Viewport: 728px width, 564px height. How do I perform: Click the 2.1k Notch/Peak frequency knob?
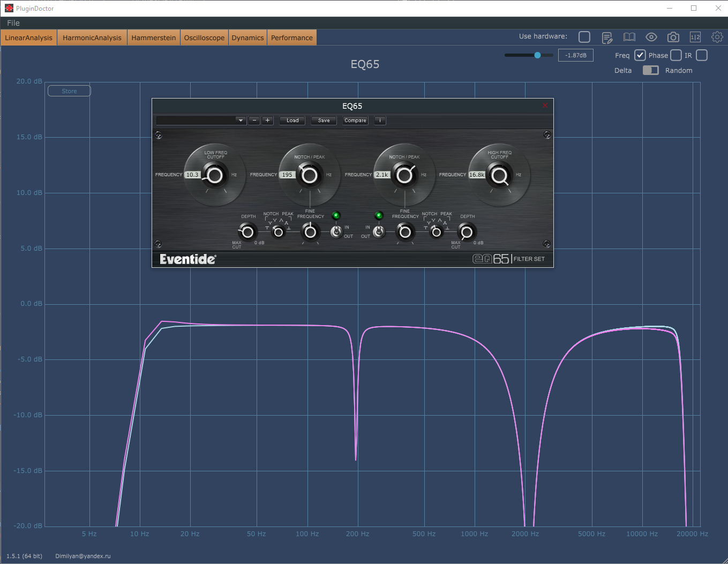(x=404, y=175)
